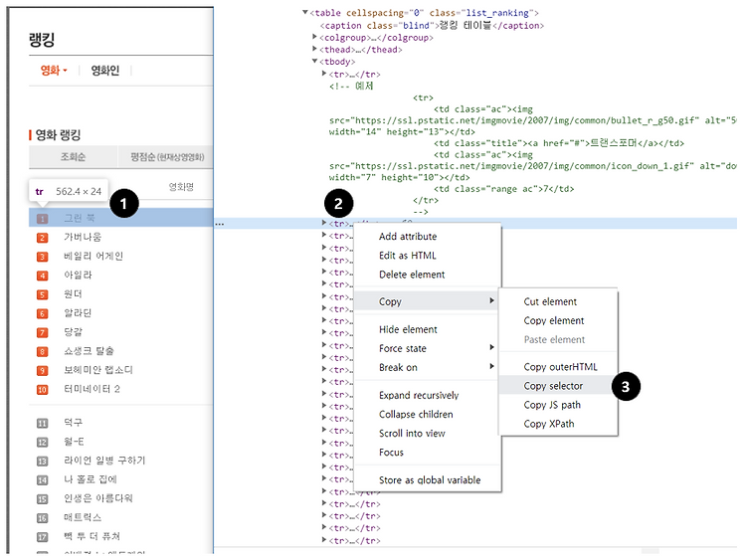Collapse the tbody node

314,61
